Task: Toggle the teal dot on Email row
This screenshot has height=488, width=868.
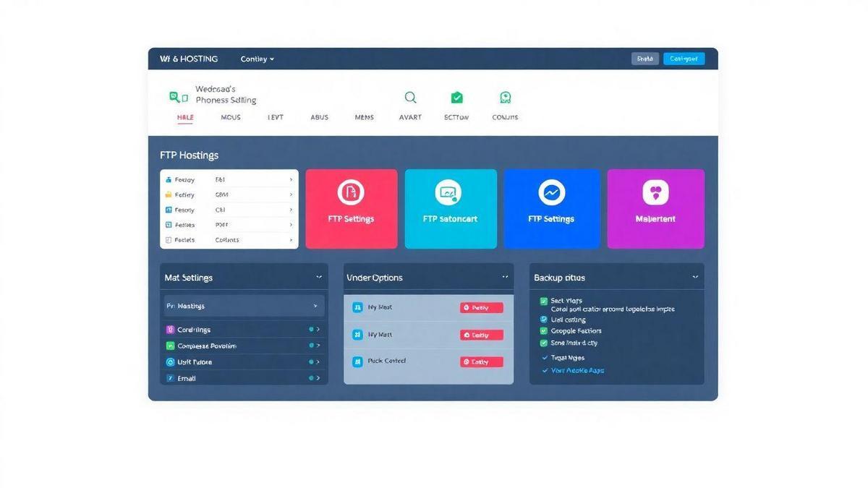Action: tap(311, 378)
